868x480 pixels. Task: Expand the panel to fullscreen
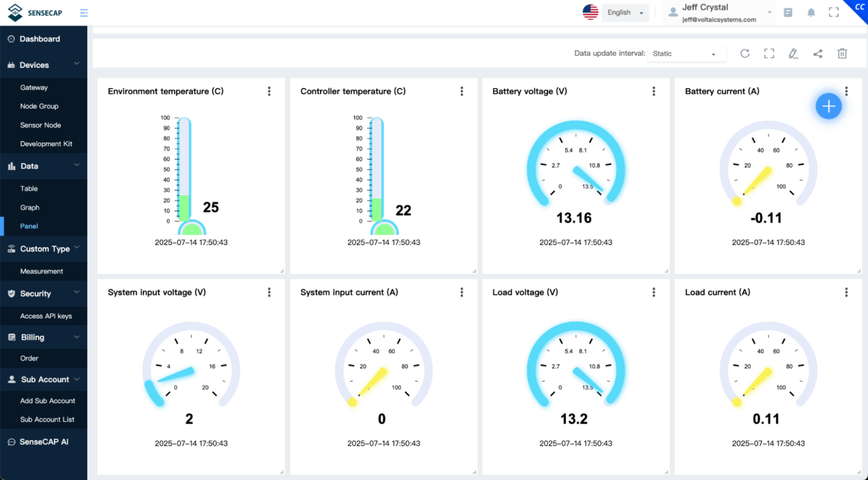coord(769,53)
